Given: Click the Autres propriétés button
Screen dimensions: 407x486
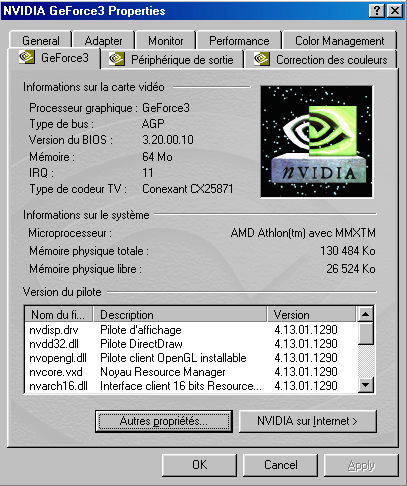Looking at the screenshot, I should point(164,421).
